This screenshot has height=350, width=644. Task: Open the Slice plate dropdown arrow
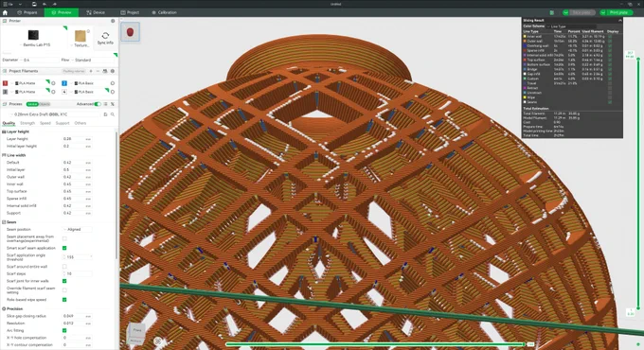click(565, 12)
